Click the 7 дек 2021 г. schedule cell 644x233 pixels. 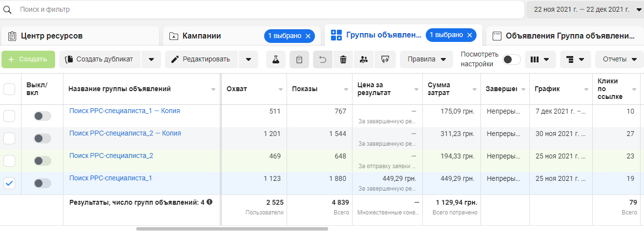point(560,111)
